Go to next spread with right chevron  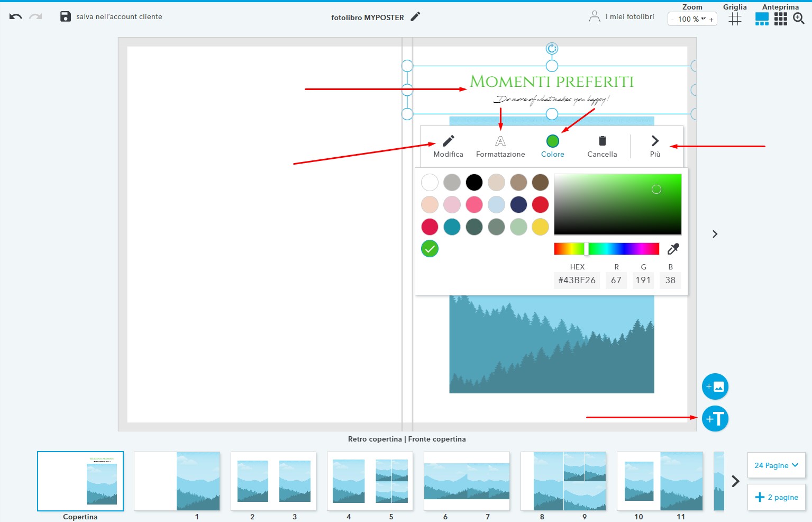click(x=715, y=234)
